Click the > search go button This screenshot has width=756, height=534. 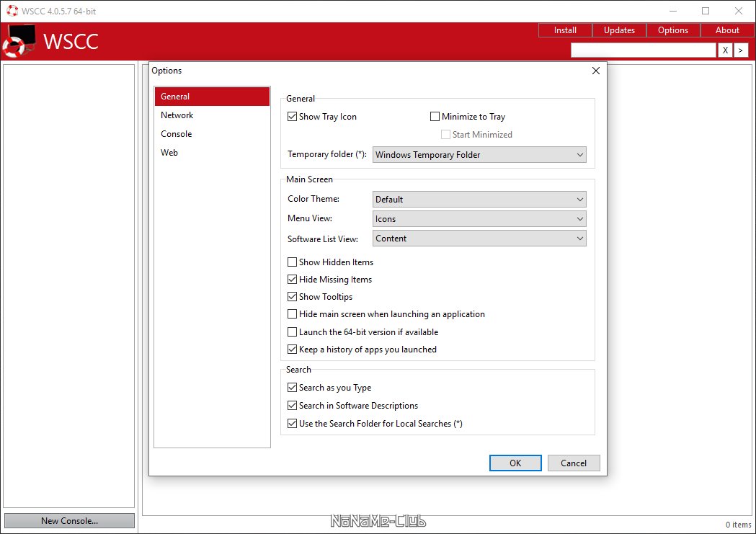pos(741,50)
